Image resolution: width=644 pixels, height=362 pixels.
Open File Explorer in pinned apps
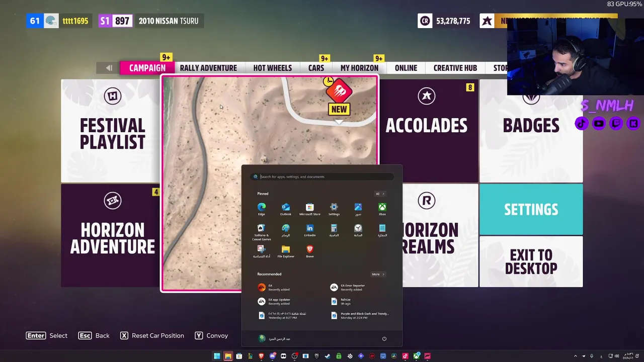click(x=286, y=251)
